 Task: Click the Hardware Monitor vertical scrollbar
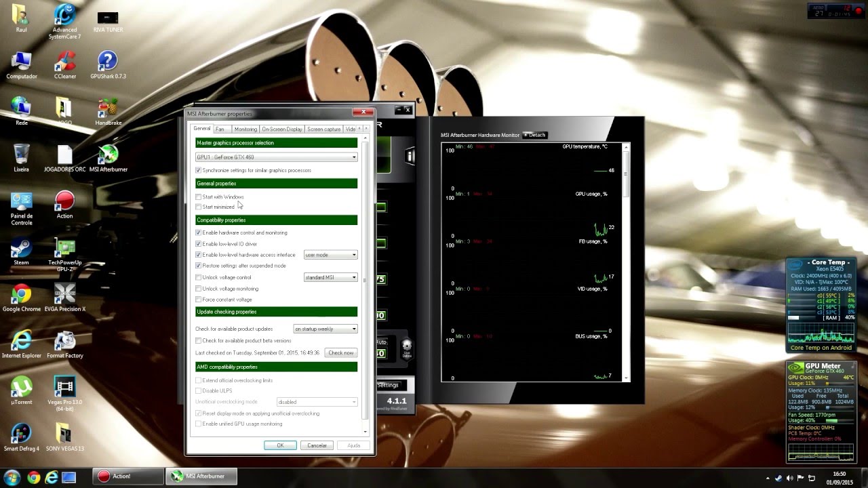626,261
